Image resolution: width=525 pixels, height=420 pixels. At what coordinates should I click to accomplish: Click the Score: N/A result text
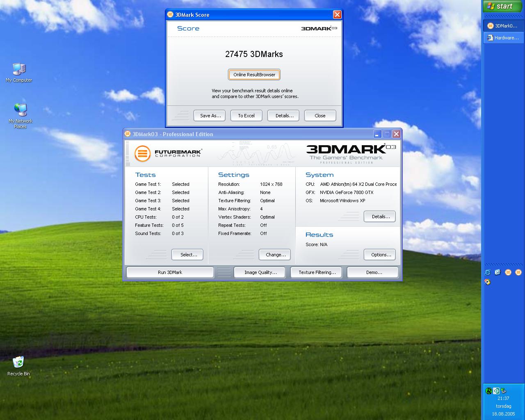pyautogui.click(x=317, y=244)
